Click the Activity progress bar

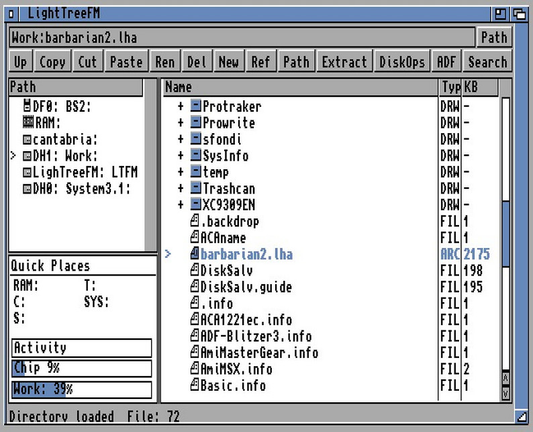(81, 348)
